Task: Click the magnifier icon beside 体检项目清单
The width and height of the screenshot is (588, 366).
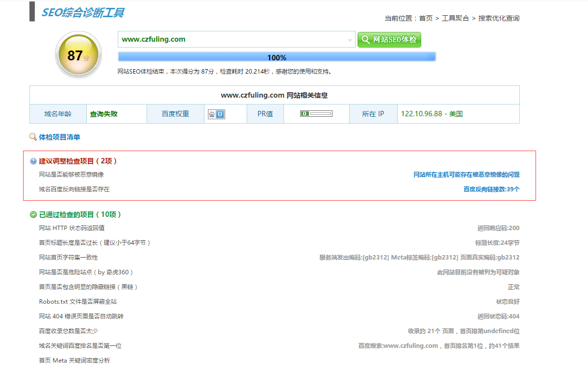Action: click(33, 137)
